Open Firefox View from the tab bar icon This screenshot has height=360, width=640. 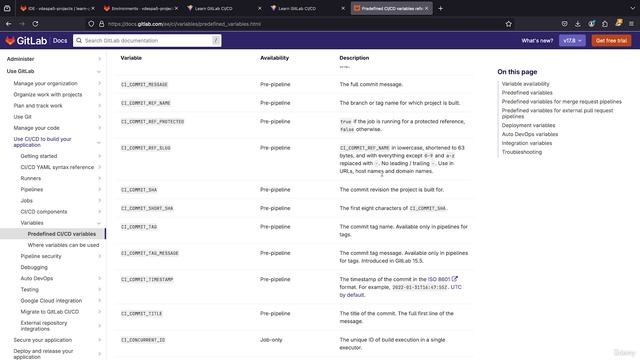(x=7, y=8)
